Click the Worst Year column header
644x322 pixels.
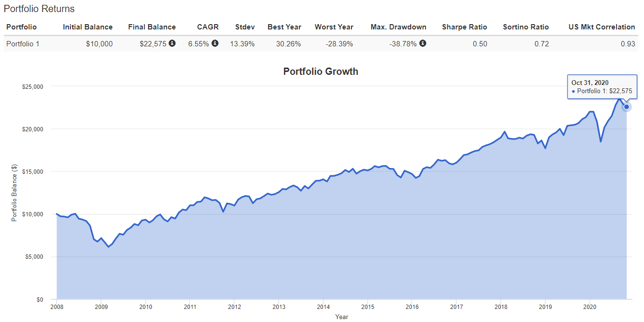[x=334, y=27]
